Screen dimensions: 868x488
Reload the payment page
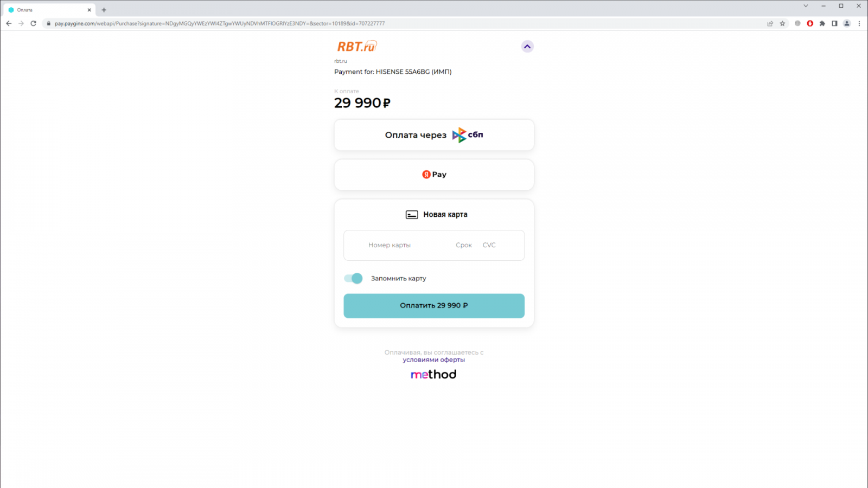coord(34,23)
